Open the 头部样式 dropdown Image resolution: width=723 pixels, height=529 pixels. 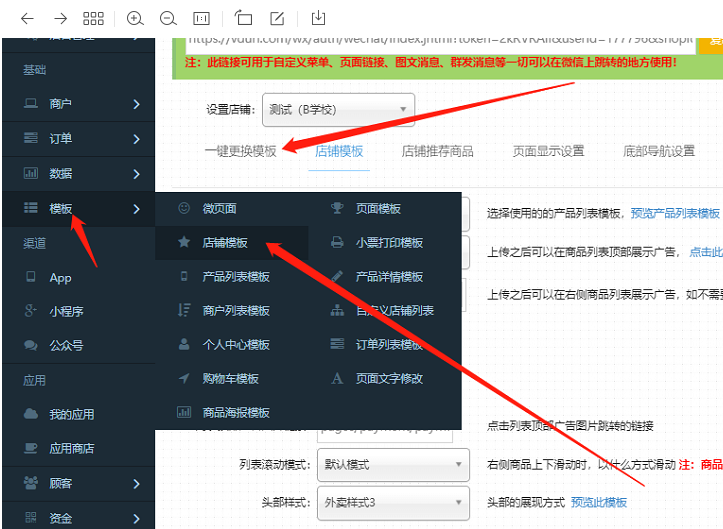[x=391, y=501]
